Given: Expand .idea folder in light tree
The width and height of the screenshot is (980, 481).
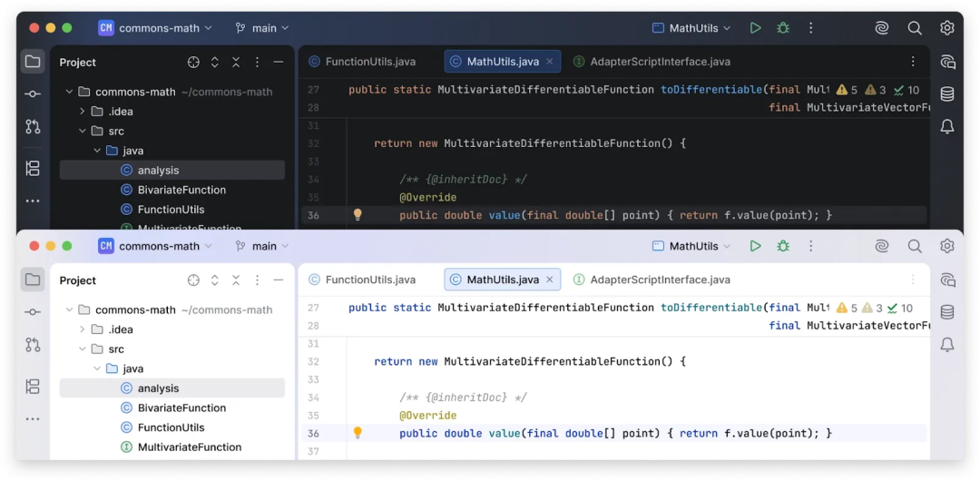Looking at the screenshot, I should coord(82,329).
